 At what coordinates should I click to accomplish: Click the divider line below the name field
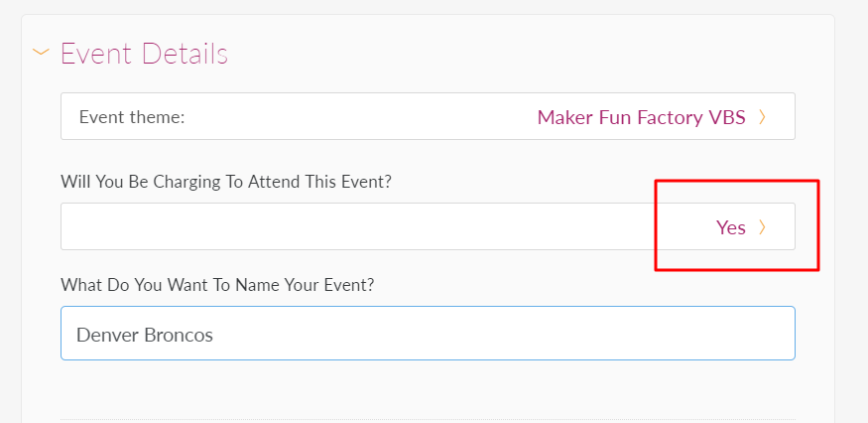point(427,419)
